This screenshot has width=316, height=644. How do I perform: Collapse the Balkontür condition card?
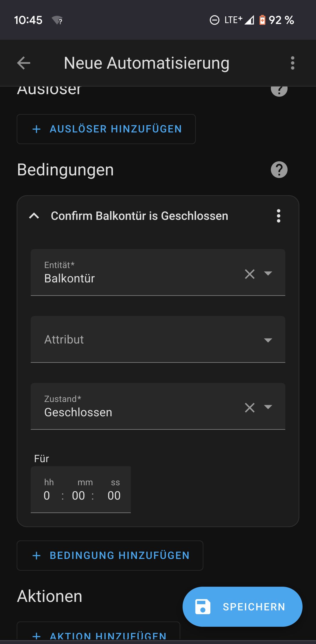34,216
